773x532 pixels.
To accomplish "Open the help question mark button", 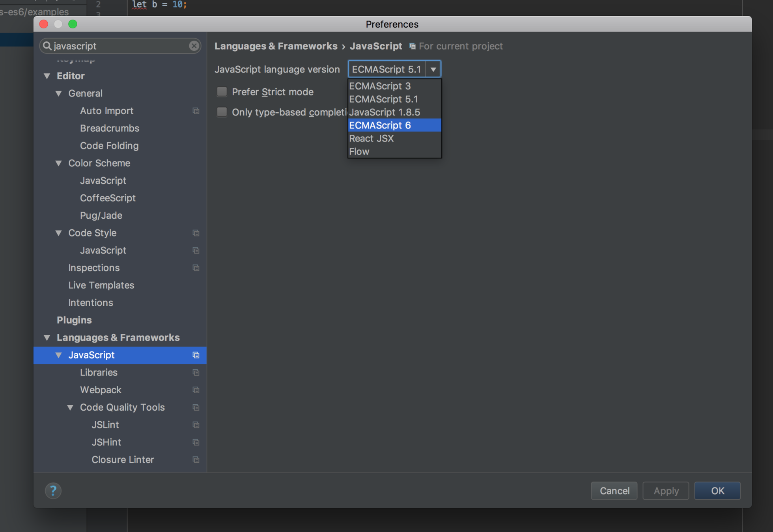I will (53, 491).
